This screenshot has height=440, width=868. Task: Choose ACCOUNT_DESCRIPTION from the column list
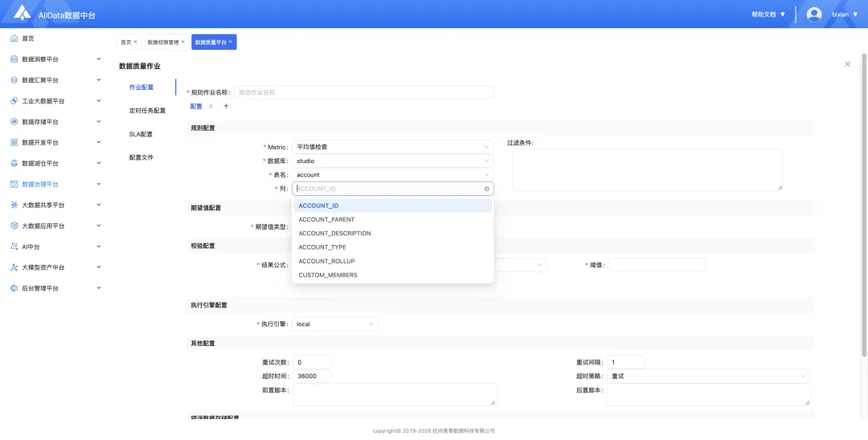click(393, 234)
